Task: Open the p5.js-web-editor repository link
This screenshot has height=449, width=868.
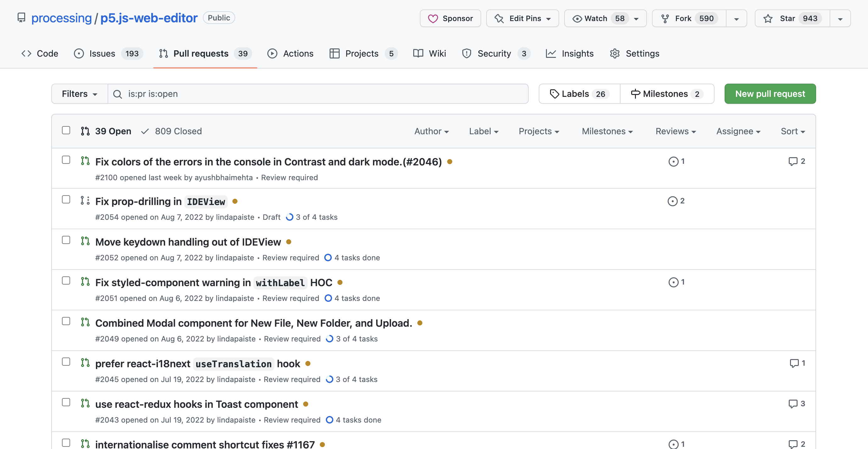Action: coord(149,18)
